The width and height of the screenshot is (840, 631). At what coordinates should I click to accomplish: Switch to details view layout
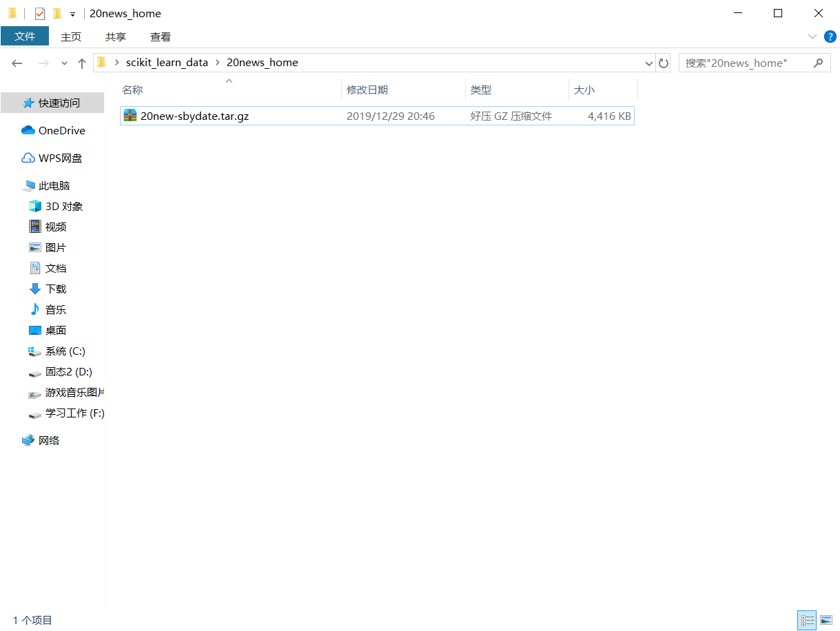(x=806, y=620)
